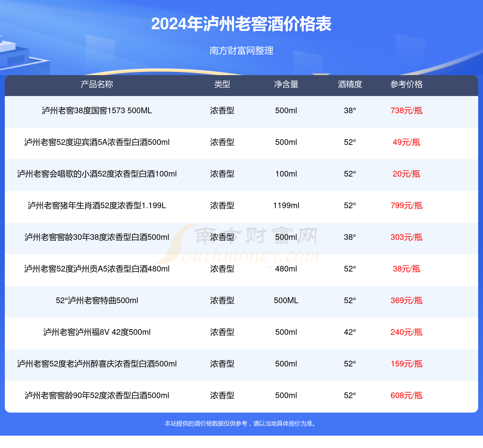Image resolution: width=483 pixels, height=448 pixels.
Task: Click the 产品名称 column header
Action: (97, 84)
